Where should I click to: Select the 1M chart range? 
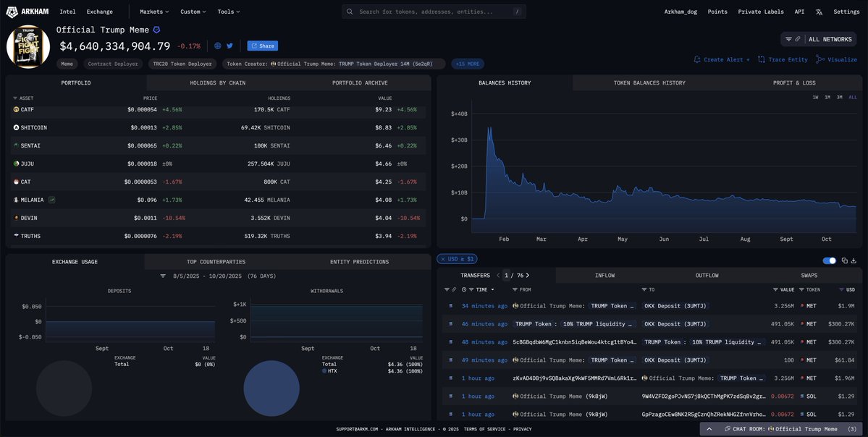click(x=827, y=97)
